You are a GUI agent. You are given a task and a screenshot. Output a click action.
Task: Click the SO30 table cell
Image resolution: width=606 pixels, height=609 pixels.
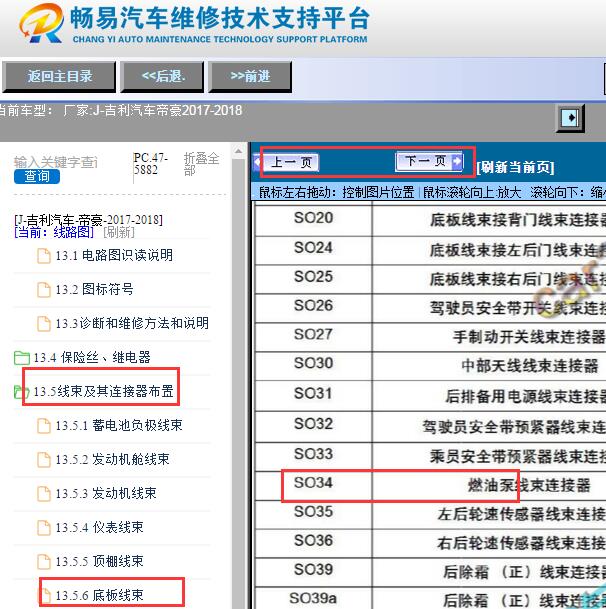click(x=313, y=364)
